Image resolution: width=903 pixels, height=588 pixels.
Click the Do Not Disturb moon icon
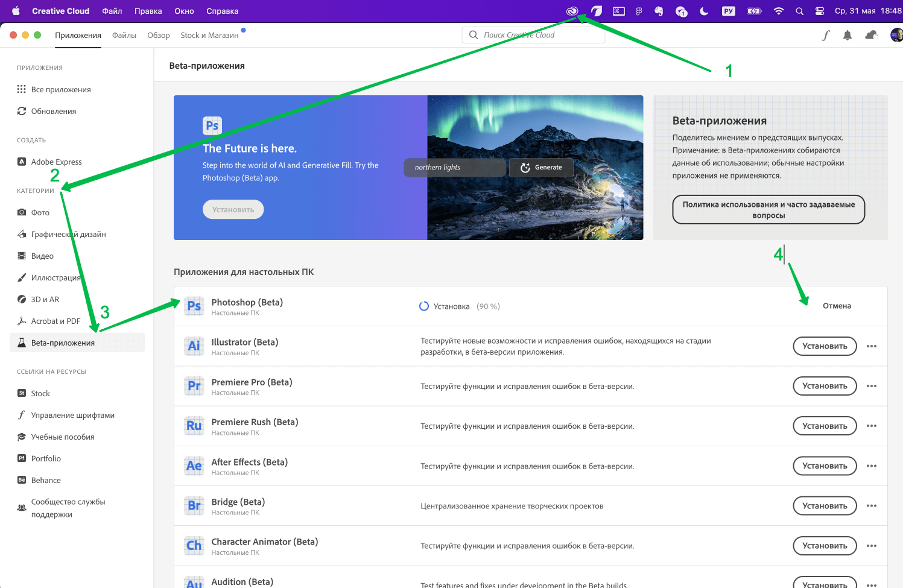(x=704, y=11)
